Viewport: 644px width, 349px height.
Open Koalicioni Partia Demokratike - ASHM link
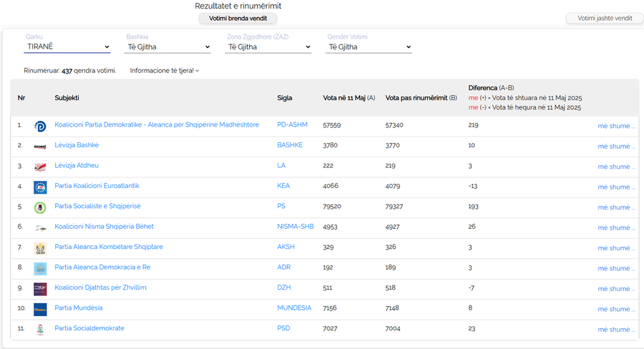[157, 124]
